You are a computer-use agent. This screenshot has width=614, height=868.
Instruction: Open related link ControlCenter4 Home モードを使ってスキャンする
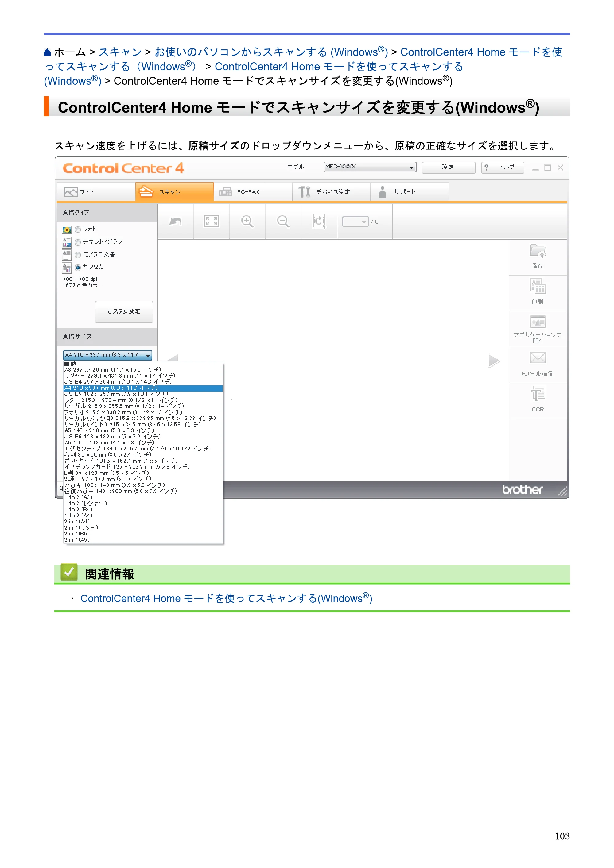[226, 598]
